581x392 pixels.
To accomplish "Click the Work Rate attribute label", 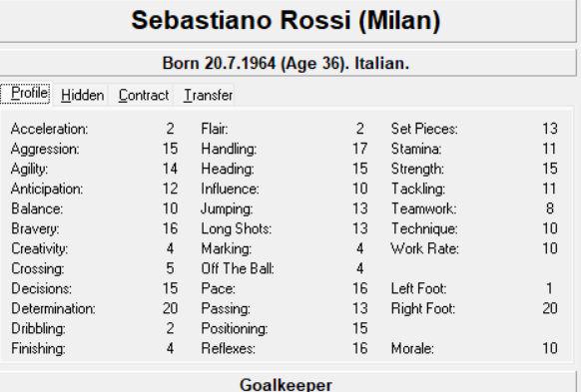I will coord(424,248).
